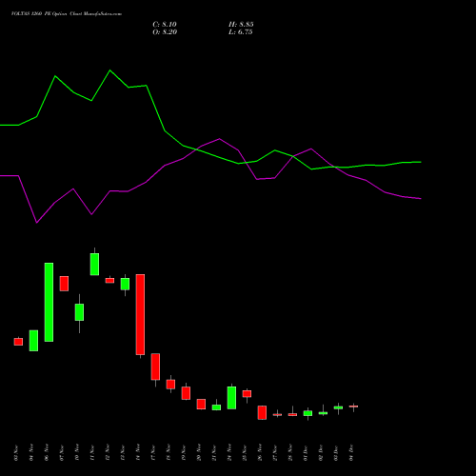Viewport: 476px width, 476px height.
Task: Click the open value O: 8.20
Action: point(165,32)
